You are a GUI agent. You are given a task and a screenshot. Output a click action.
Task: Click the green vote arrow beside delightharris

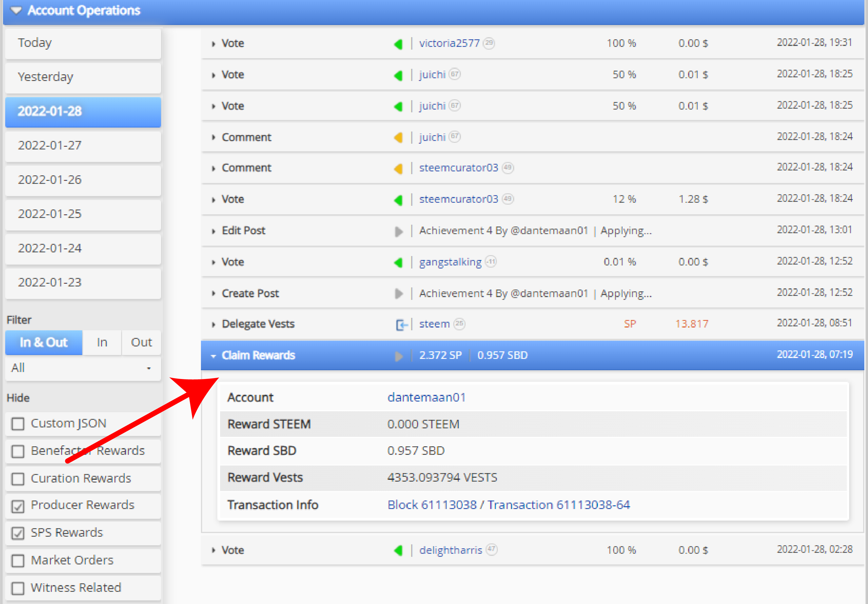(398, 551)
